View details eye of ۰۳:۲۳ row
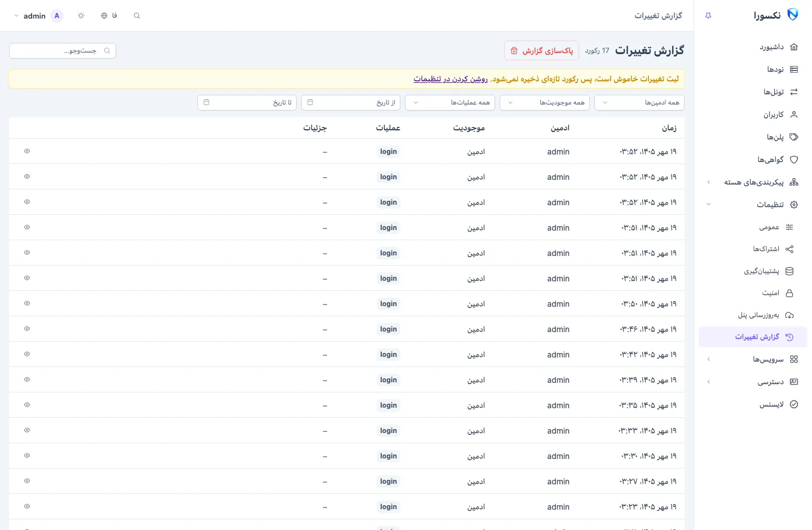The height and width of the screenshot is (530, 812). (27, 506)
